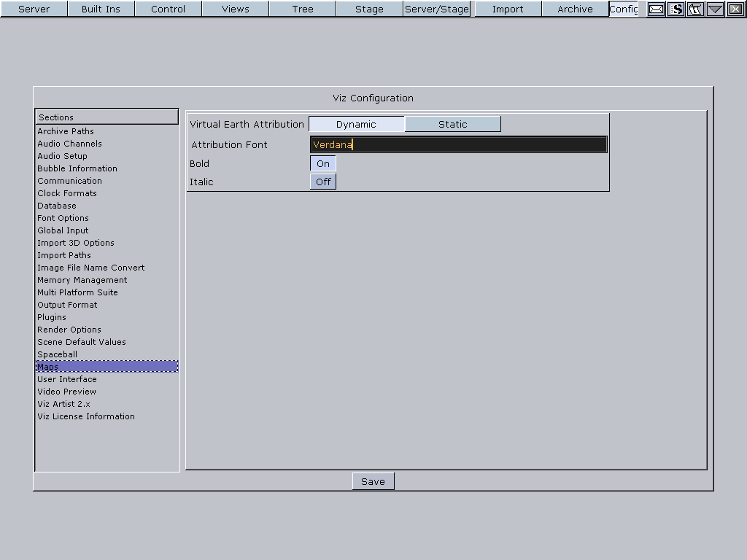
Task: Click the down-triangle minimize icon
Action: (x=715, y=9)
